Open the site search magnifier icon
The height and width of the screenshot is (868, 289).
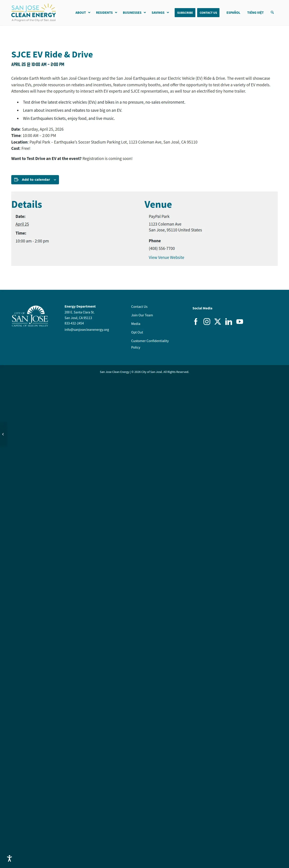[x=272, y=12]
